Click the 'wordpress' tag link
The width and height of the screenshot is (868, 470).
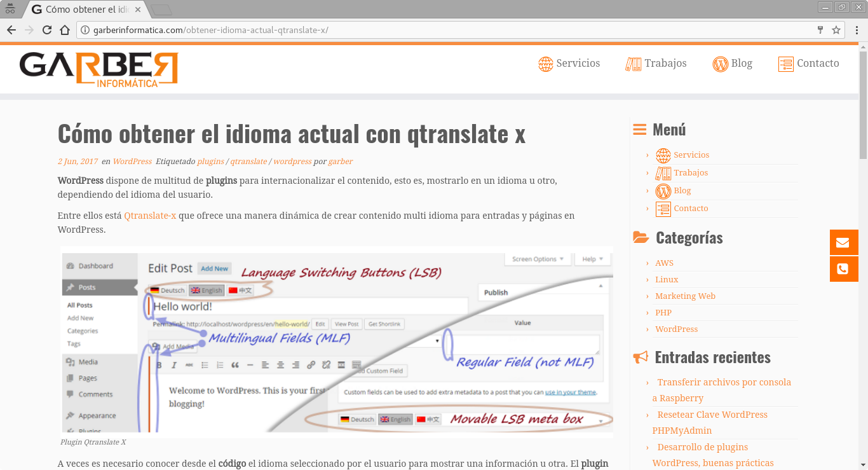tap(292, 162)
